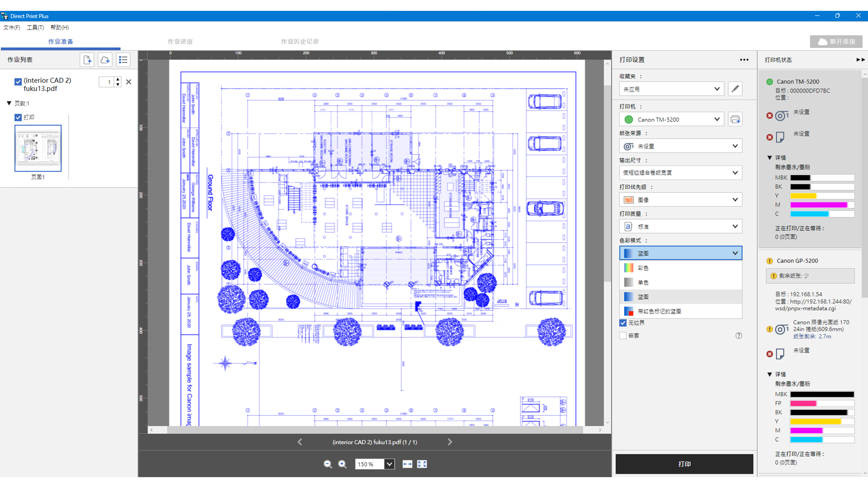Enable the 嵌套 checkbox

tap(623, 335)
